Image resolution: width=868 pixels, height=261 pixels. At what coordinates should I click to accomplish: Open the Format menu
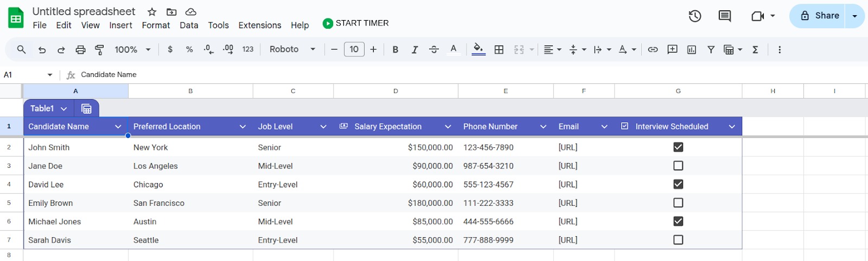[156, 25]
